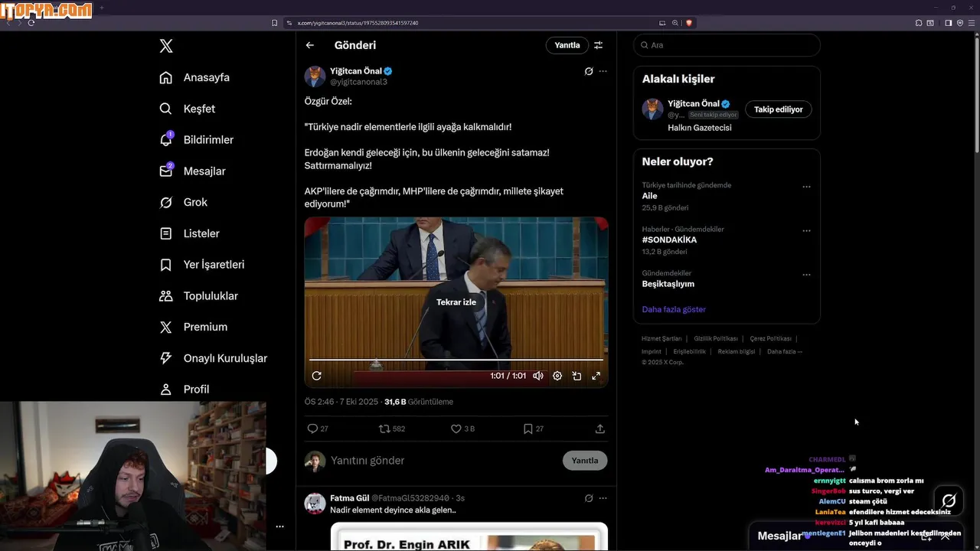Viewport: 980px width, 551px height.
Task: Open Grok from sidebar
Action: coord(183,202)
